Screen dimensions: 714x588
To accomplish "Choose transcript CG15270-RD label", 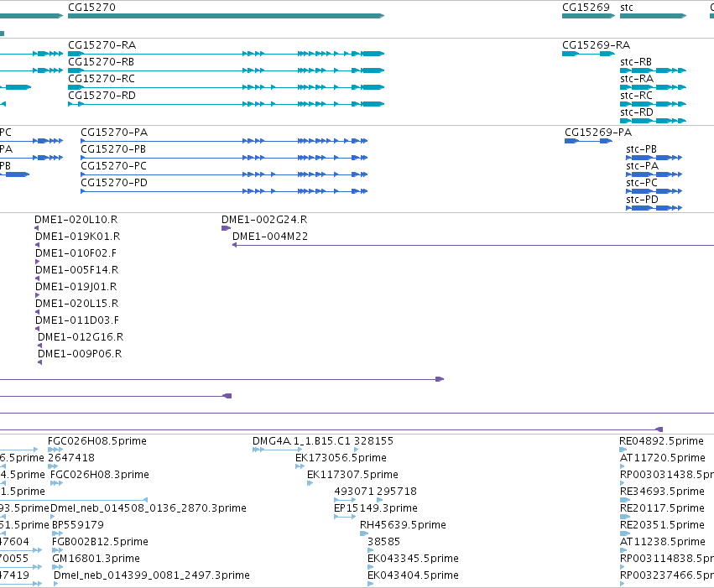I will [x=102, y=96].
